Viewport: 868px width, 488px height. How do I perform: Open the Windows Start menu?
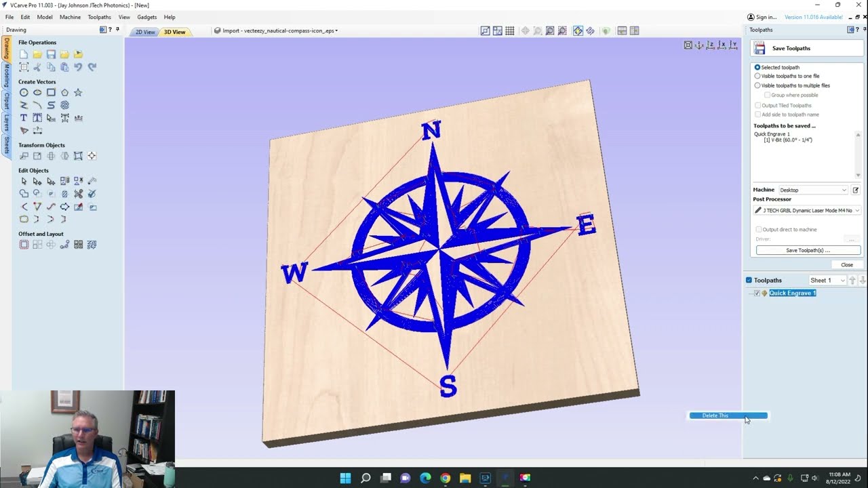pos(345,478)
